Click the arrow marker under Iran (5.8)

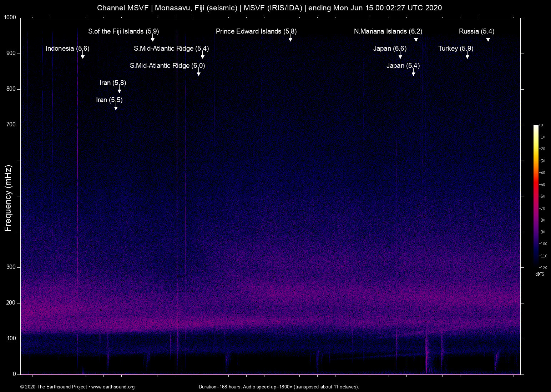(119, 90)
